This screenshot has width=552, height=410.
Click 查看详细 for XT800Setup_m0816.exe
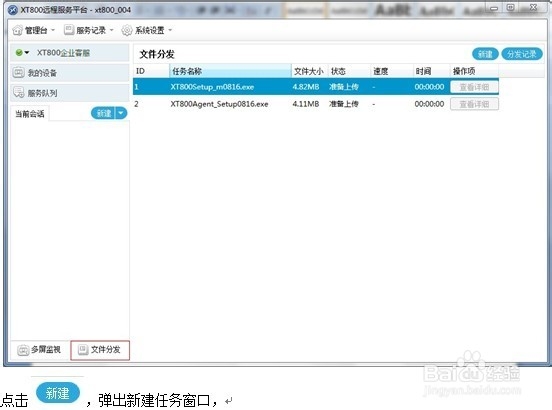(474, 87)
